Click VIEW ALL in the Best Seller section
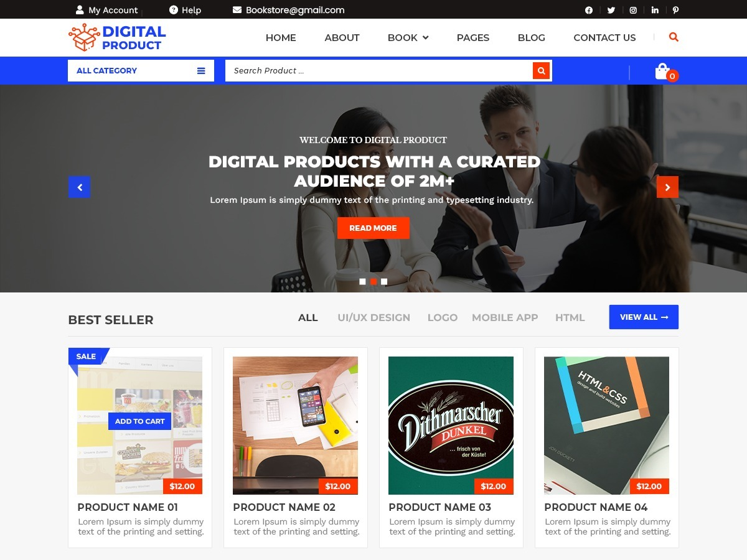The height and width of the screenshot is (560, 747). [644, 317]
